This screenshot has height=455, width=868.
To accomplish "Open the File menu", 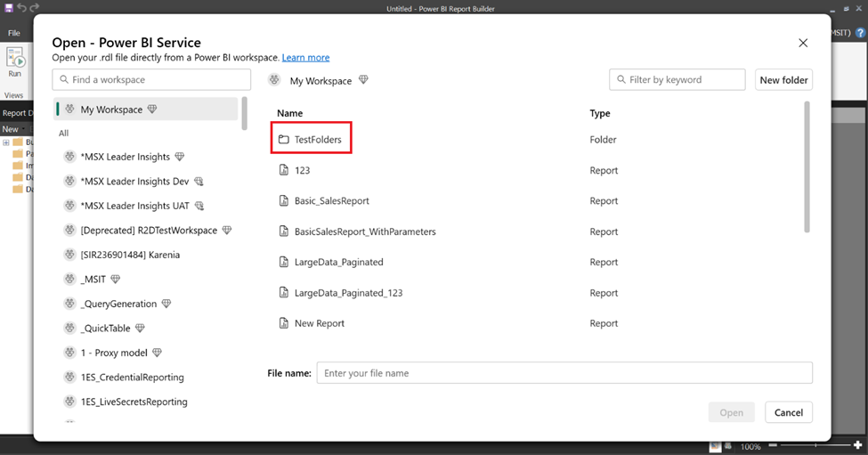I will [x=14, y=33].
